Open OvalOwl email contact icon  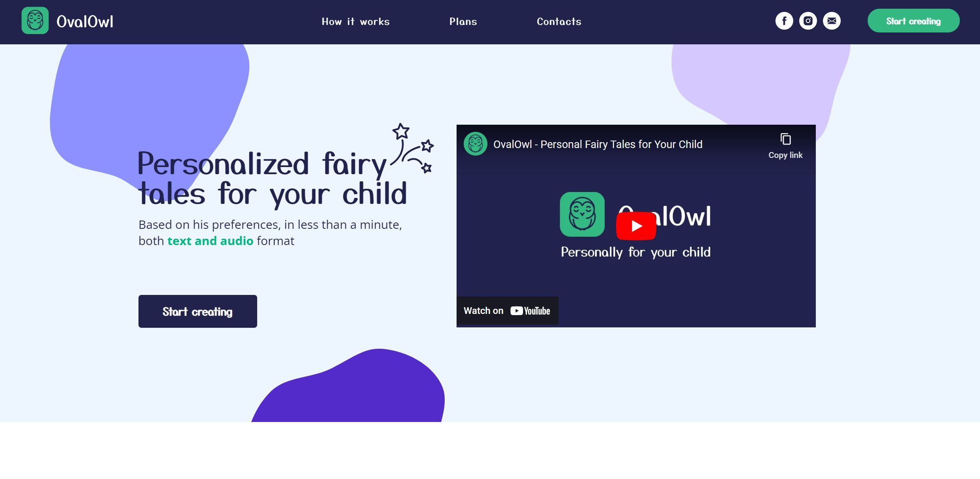[x=832, y=21]
